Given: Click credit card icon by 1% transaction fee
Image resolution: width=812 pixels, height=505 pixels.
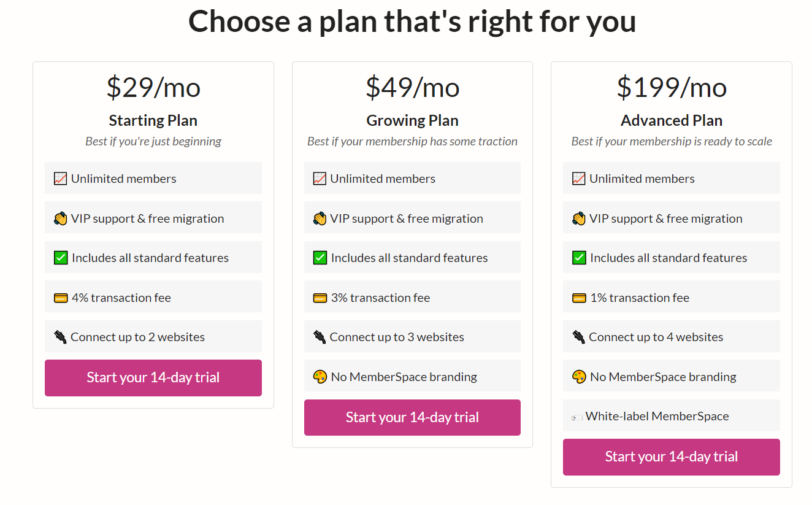Looking at the screenshot, I should point(579,298).
